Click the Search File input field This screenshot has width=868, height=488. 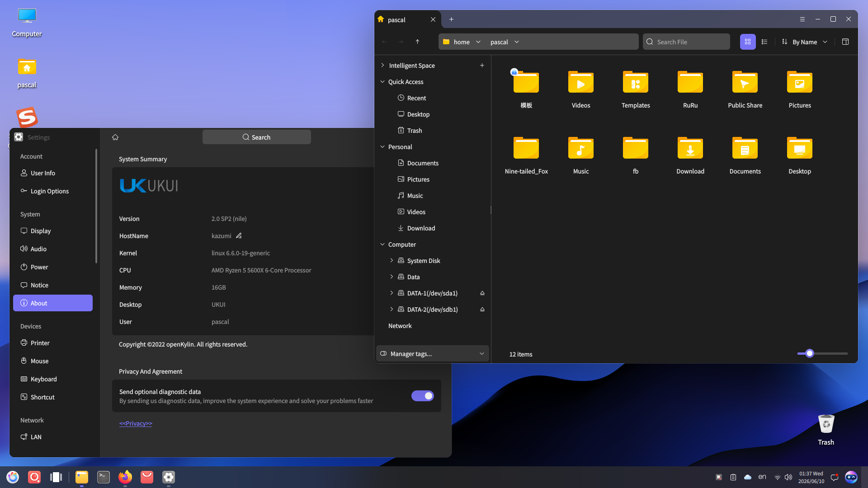(686, 42)
